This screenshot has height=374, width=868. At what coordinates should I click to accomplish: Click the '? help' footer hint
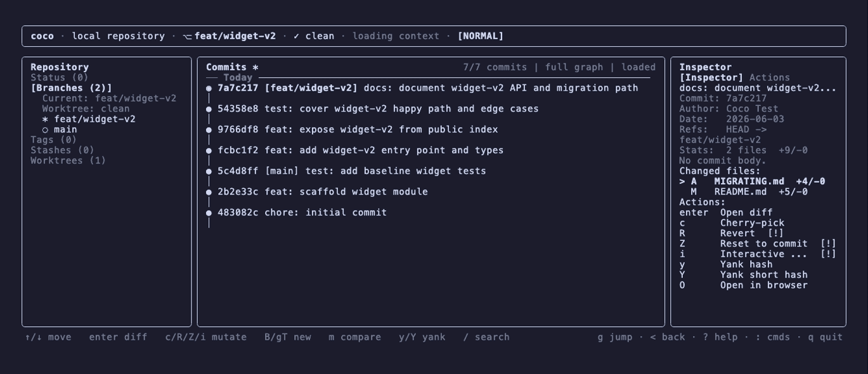pyautogui.click(x=720, y=337)
